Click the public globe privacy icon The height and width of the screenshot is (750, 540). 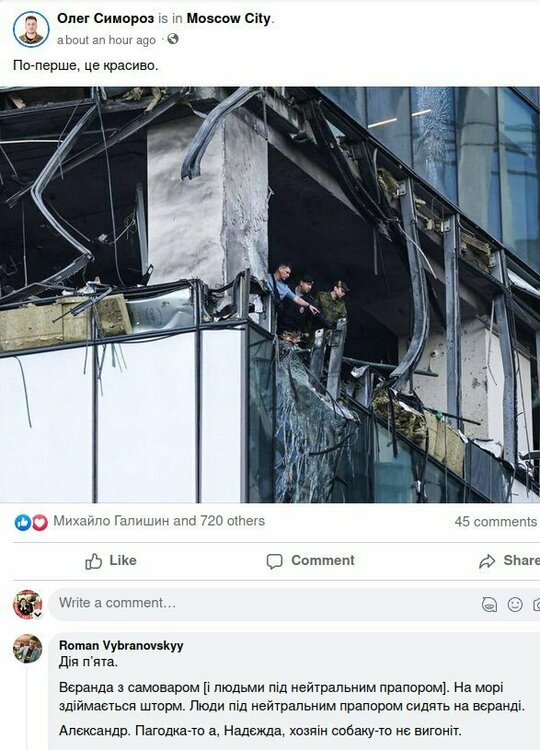(x=173, y=39)
